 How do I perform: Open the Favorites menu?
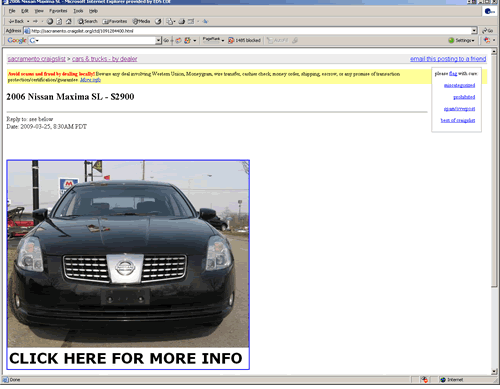(58, 11)
